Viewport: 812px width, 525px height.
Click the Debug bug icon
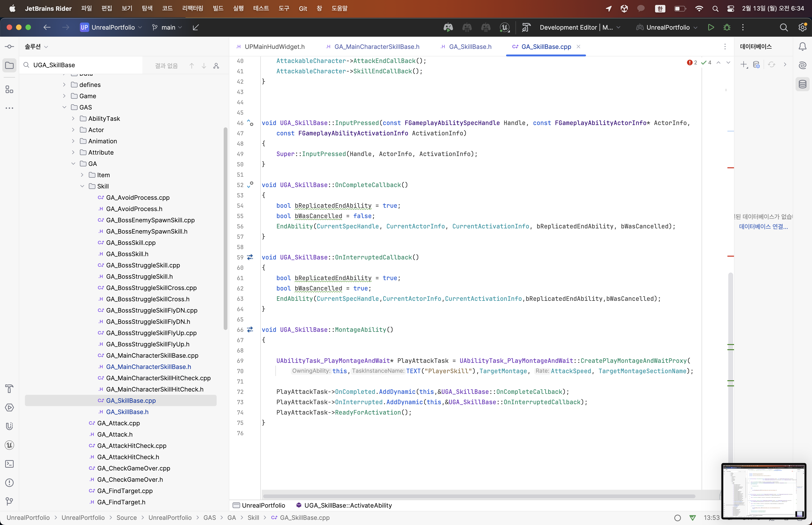click(x=727, y=27)
